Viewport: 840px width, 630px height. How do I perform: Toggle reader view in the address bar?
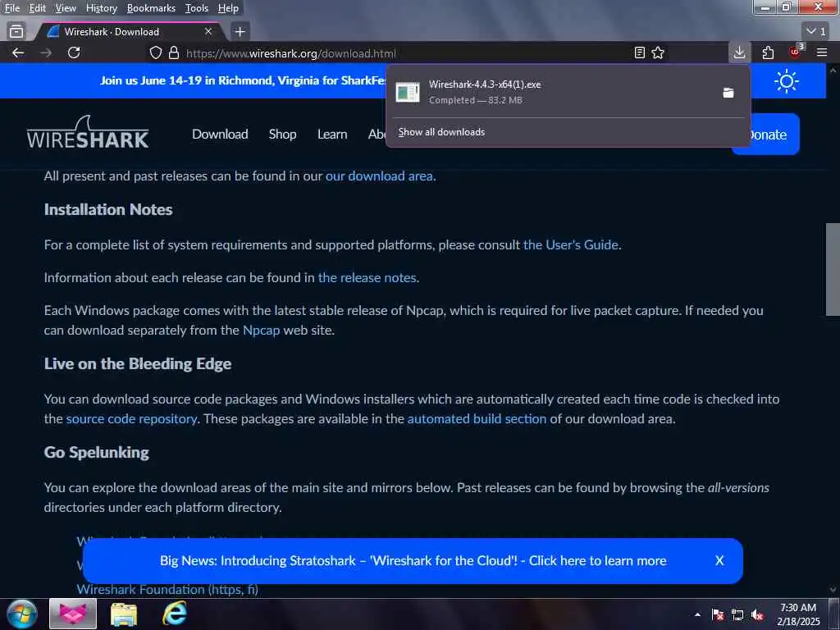point(639,52)
